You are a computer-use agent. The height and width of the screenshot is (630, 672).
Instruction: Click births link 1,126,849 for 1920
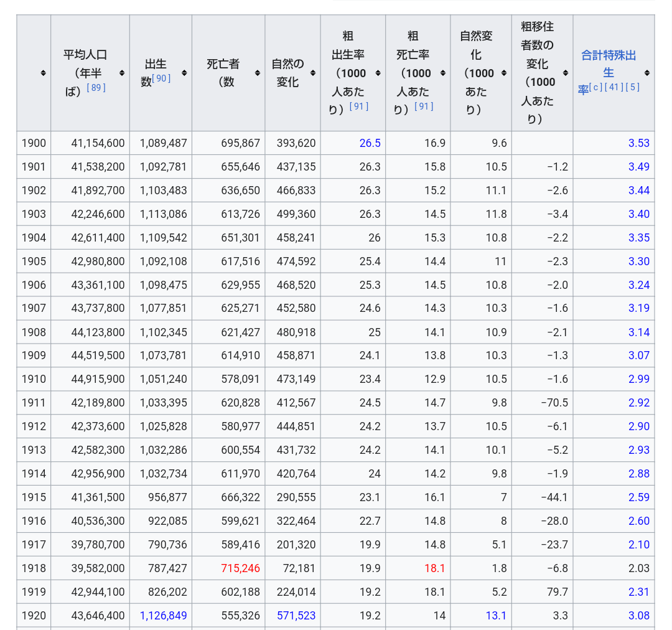pyautogui.click(x=163, y=616)
